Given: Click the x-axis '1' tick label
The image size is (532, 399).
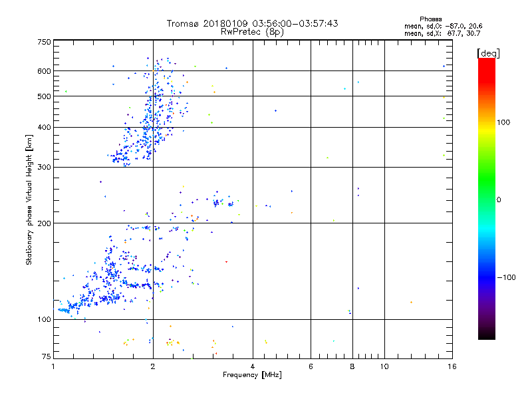Looking at the screenshot, I should click(53, 366).
